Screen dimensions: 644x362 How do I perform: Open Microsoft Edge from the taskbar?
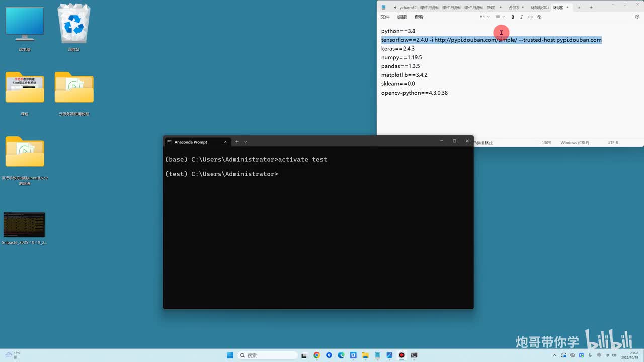341,355
